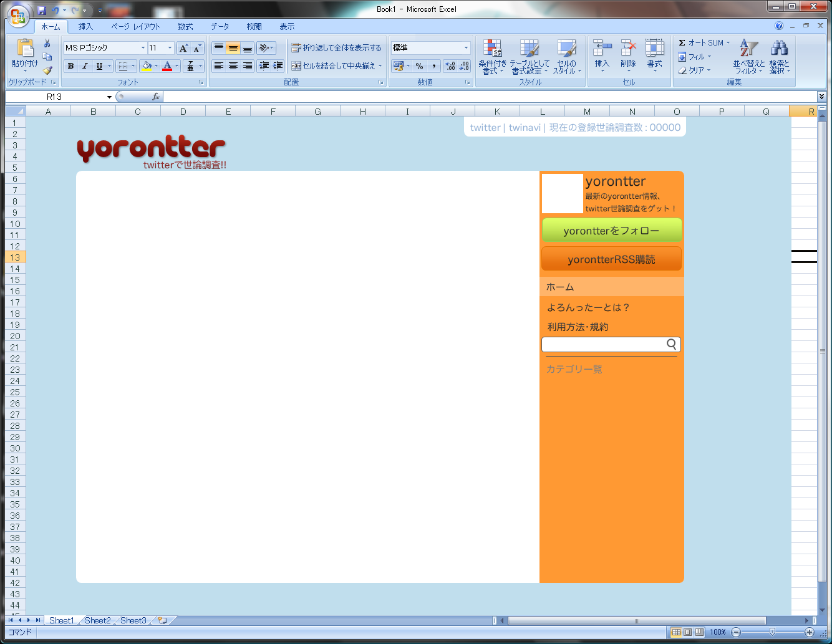832x644 pixels.
Task: Click the Copy icon in clipboard group
Action: coord(47,57)
